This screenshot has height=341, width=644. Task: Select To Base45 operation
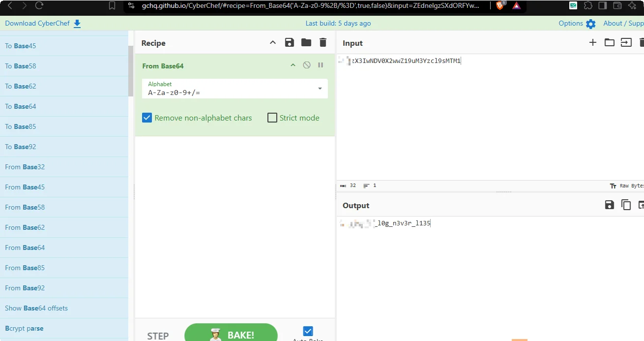(x=64, y=46)
